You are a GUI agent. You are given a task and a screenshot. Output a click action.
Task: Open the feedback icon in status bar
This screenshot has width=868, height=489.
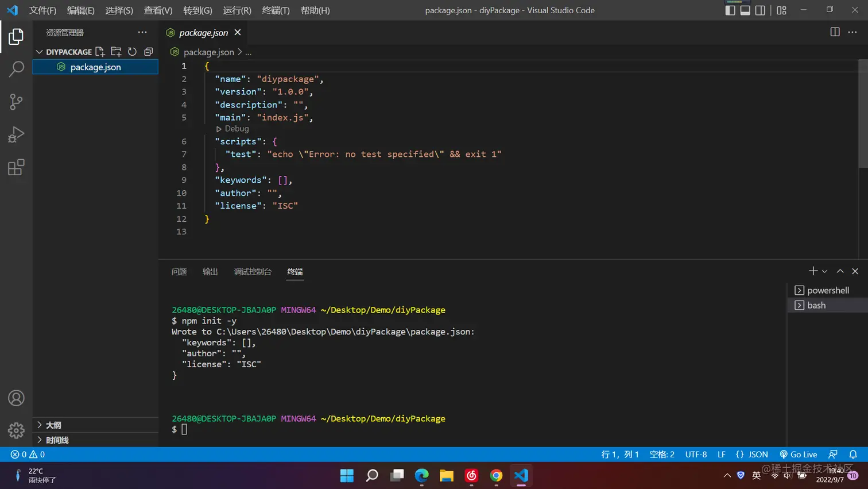tap(833, 455)
